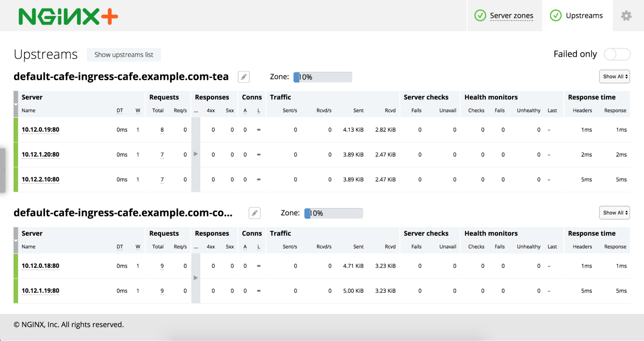This screenshot has height=341, width=644.
Task: Click Upstreams green check status icon
Action: click(556, 15)
